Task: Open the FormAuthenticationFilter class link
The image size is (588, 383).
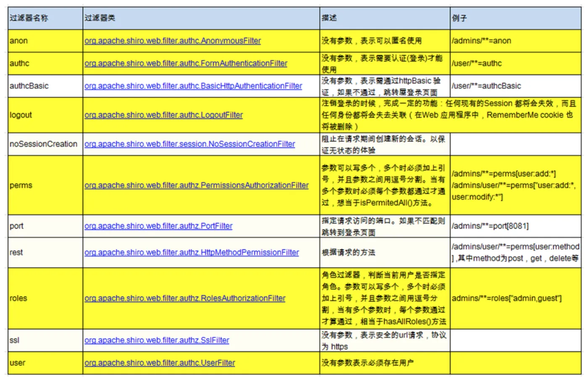Action: coord(186,63)
